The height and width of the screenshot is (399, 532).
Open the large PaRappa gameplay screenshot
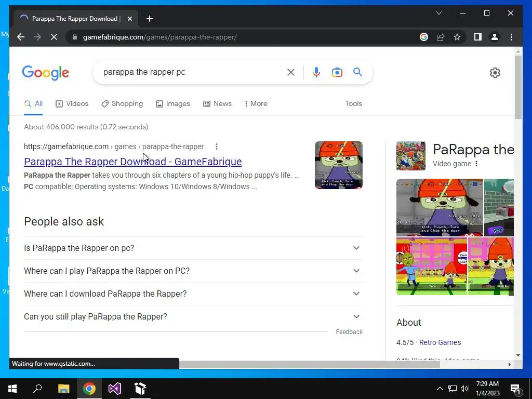click(440, 207)
